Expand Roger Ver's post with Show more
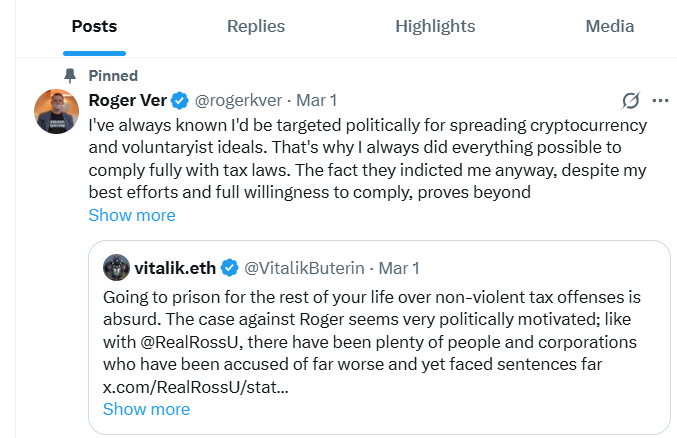Image resolution: width=677 pixels, height=438 pixels. [x=132, y=215]
